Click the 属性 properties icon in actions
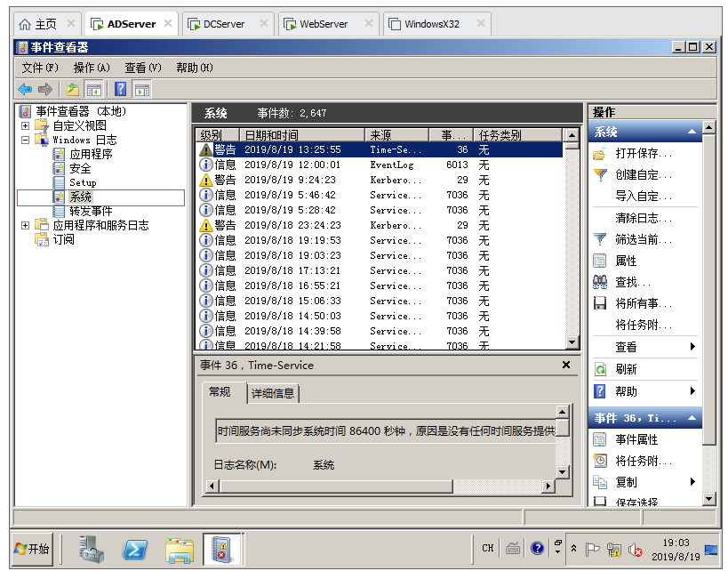The width and height of the screenshot is (728, 571). (600, 261)
